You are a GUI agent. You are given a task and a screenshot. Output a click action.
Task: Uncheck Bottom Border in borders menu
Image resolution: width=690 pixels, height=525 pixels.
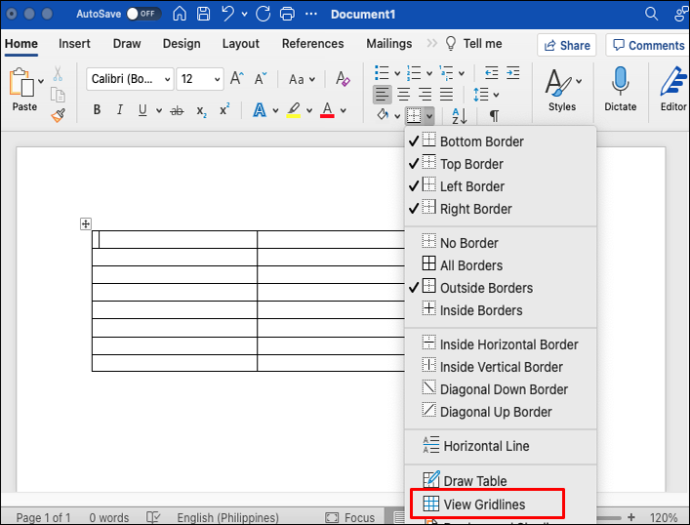pyautogui.click(x=500, y=141)
